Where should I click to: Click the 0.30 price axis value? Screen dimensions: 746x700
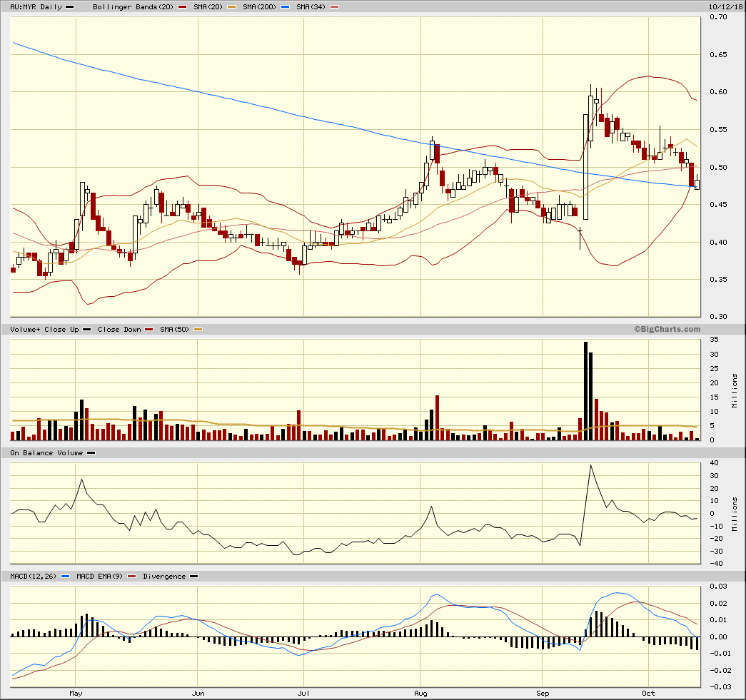(x=718, y=316)
